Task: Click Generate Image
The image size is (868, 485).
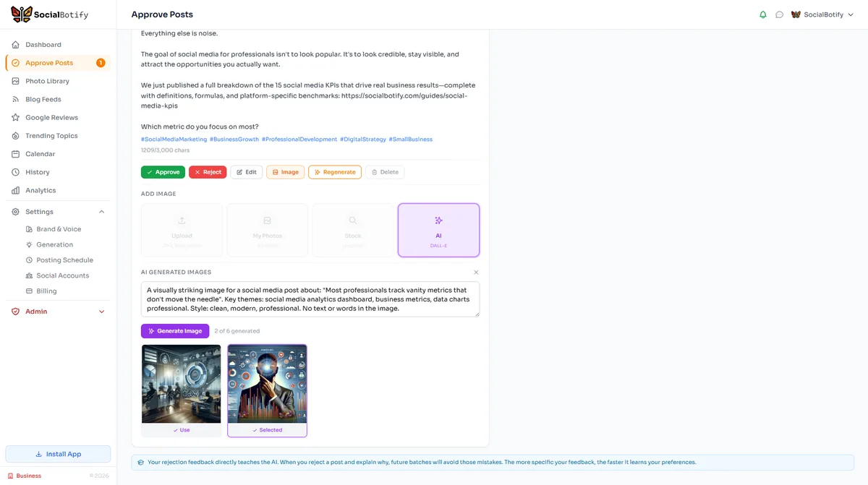Action: [x=175, y=330]
